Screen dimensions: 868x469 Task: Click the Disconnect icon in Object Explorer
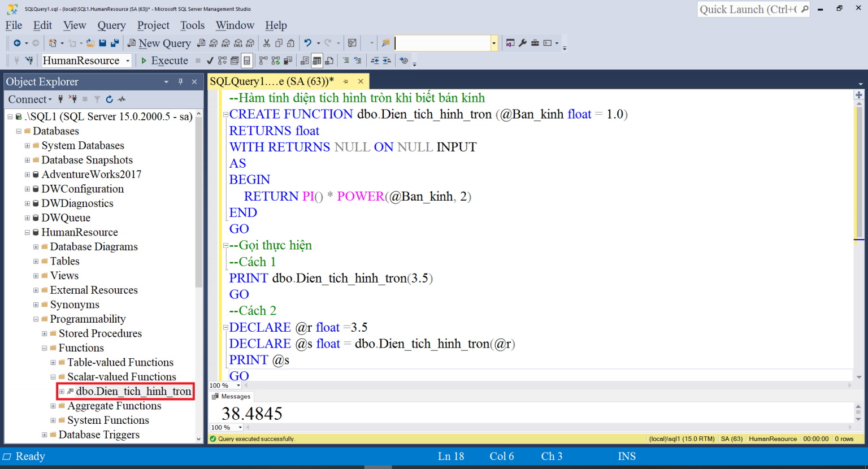click(x=72, y=99)
